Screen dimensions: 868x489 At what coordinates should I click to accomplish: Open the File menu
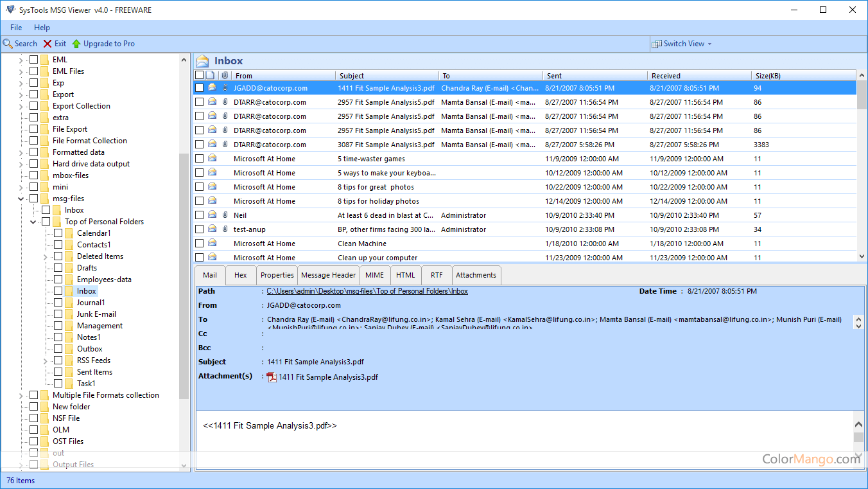[x=16, y=28]
